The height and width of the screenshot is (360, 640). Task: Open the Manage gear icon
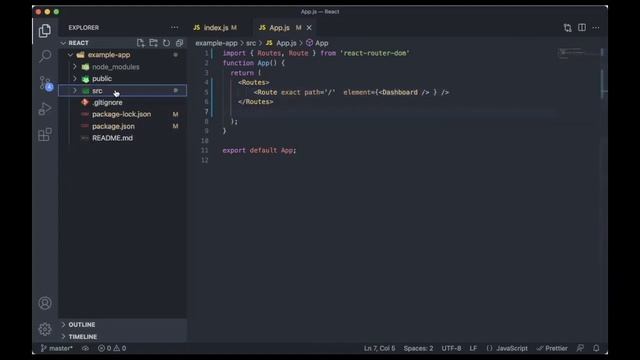45,329
